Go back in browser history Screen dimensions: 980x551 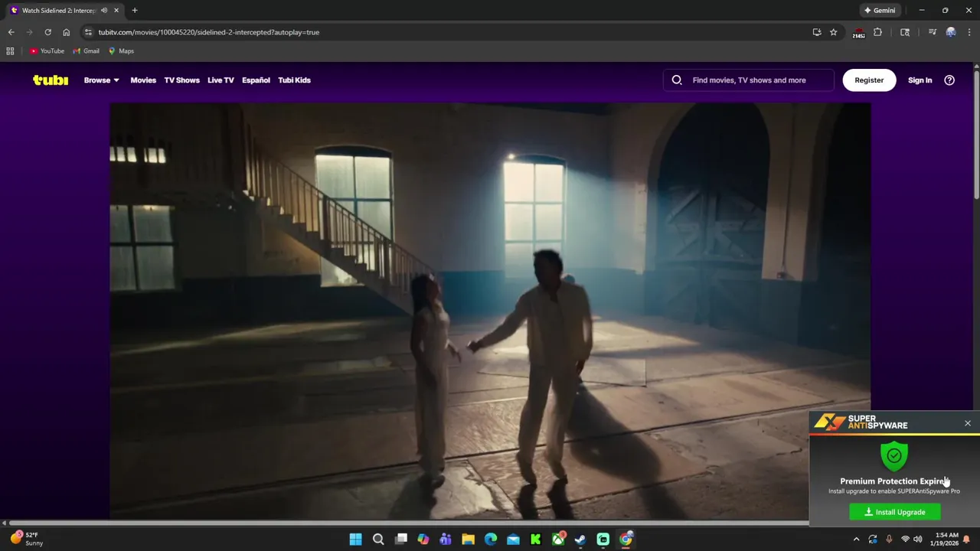pyautogui.click(x=11, y=32)
